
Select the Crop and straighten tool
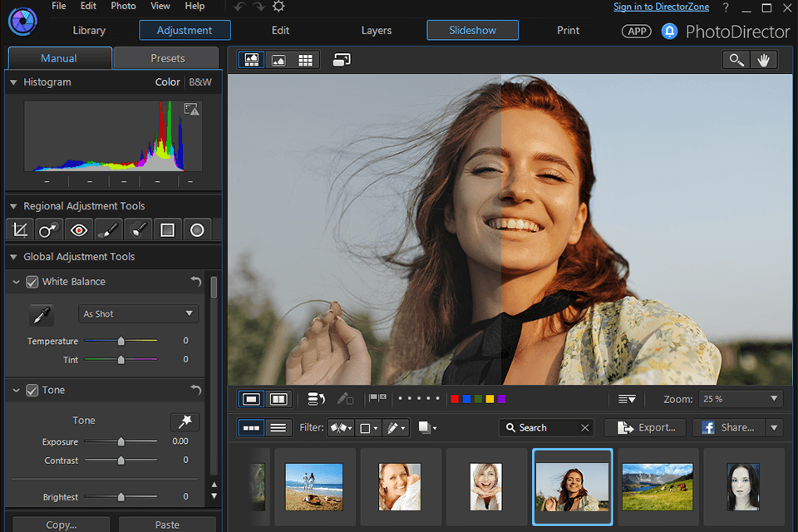(x=20, y=230)
